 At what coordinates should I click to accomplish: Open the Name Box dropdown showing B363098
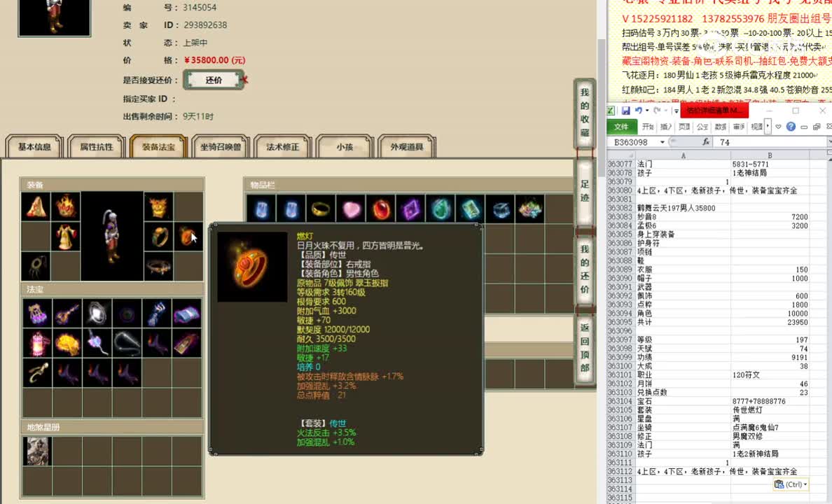[663, 141]
